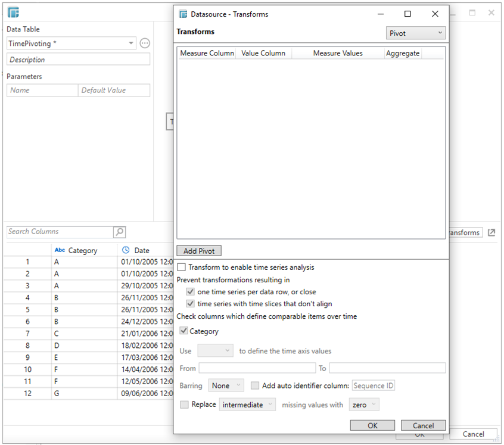504x445 pixels.
Task: Close the Datasource Transforms dialog
Action: [435, 14]
